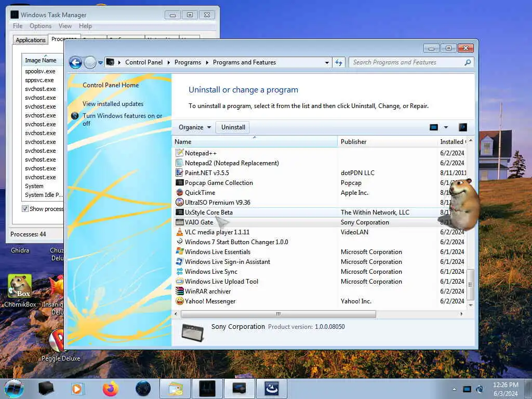Open the Windows Start orb

click(14, 389)
